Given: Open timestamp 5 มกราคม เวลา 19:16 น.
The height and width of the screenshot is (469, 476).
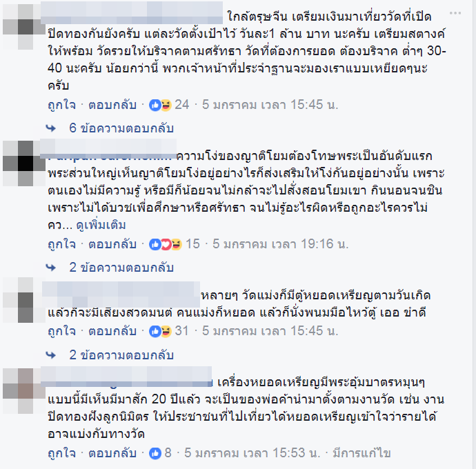Looking at the screenshot, I should [x=281, y=244].
